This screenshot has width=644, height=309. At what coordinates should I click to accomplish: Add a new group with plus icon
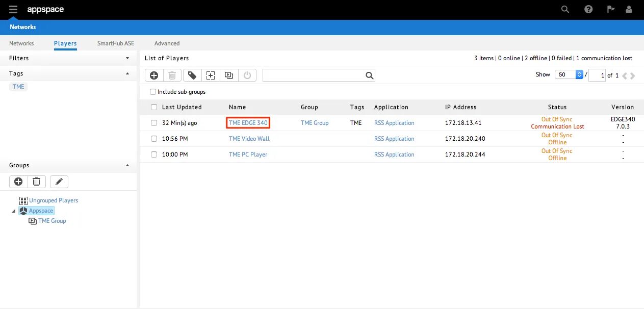tap(18, 182)
